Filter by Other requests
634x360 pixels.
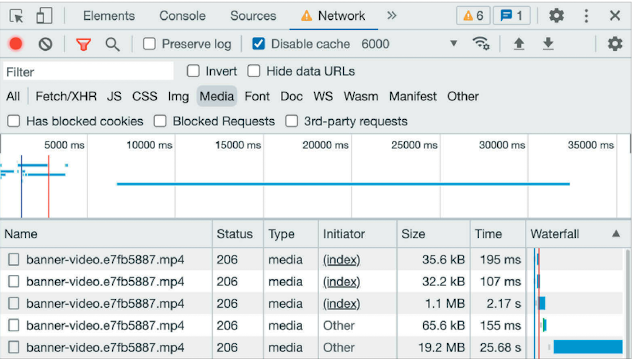463,96
